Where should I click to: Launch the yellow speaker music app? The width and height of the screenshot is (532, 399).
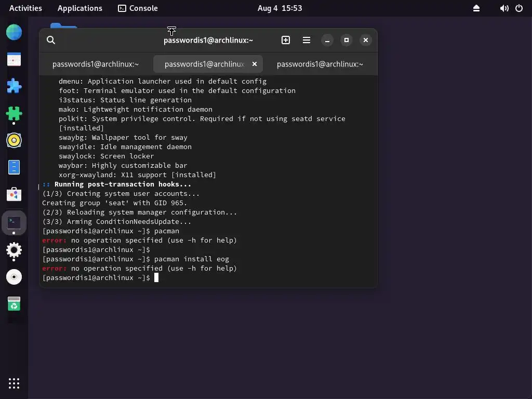[x=14, y=140]
